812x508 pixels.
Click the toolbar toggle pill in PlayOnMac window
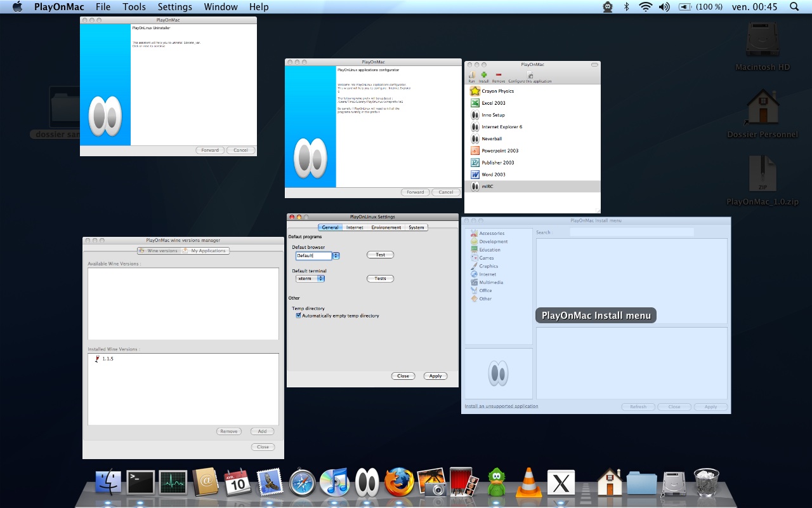(x=594, y=65)
